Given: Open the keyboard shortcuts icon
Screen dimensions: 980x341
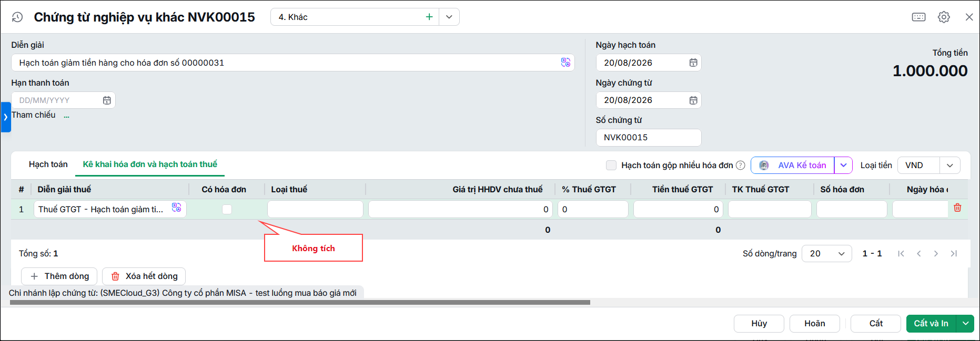Looking at the screenshot, I should (x=918, y=17).
